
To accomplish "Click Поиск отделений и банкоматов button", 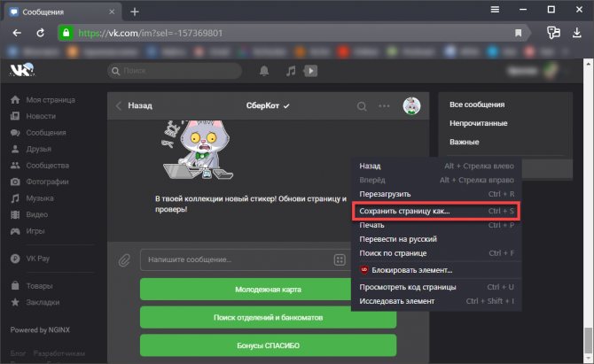I will point(269,317).
